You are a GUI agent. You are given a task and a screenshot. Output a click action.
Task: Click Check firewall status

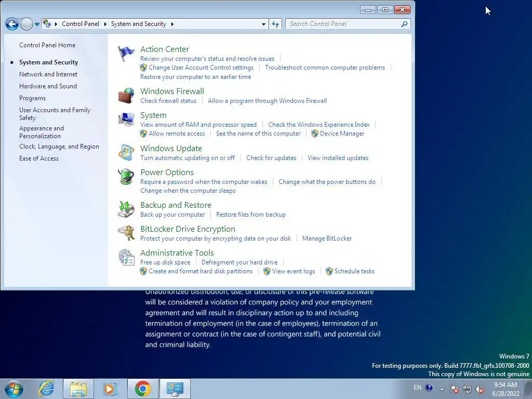168,101
